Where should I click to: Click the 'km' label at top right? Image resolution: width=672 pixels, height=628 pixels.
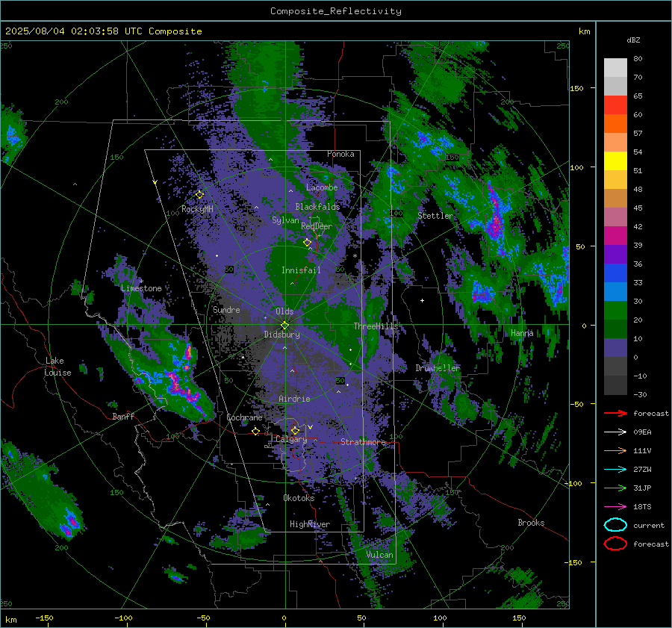click(584, 31)
